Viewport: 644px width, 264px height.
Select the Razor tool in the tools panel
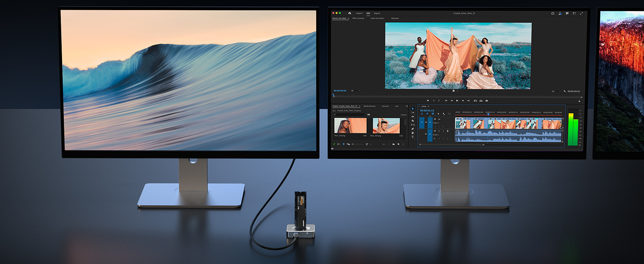point(413,121)
